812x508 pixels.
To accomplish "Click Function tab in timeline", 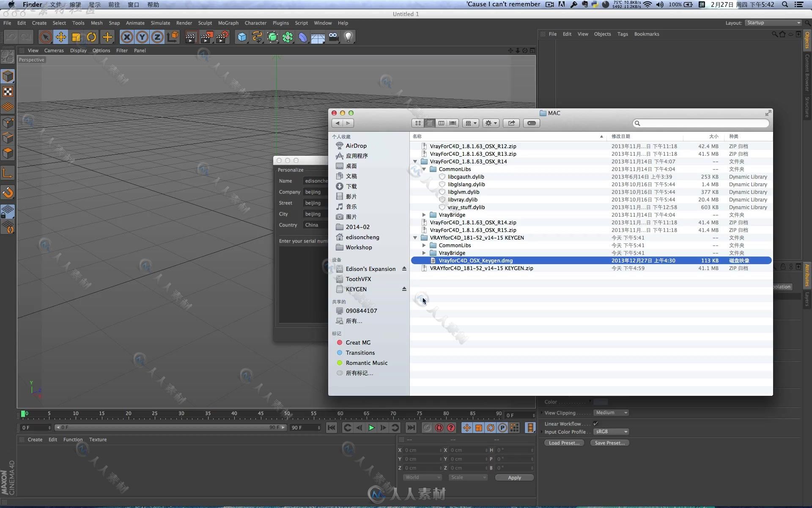I will [x=72, y=439].
